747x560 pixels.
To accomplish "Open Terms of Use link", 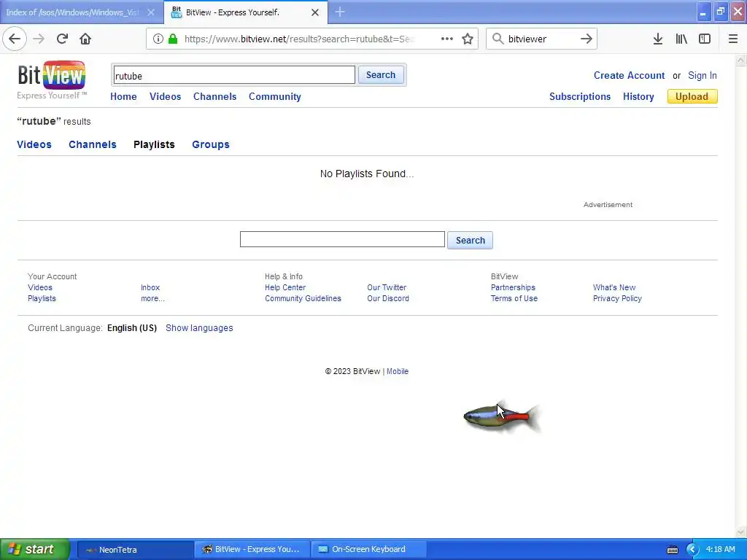I will click(514, 298).
